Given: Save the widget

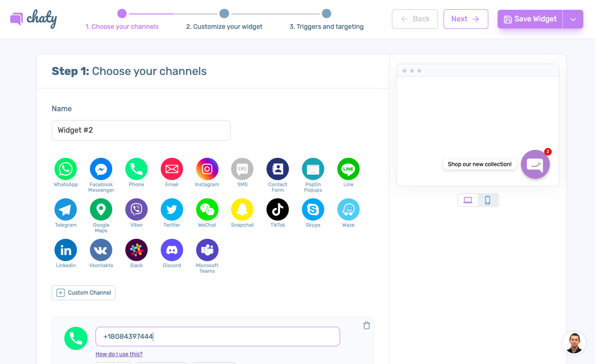Looking at the screenshot, I should click(530, 19).
